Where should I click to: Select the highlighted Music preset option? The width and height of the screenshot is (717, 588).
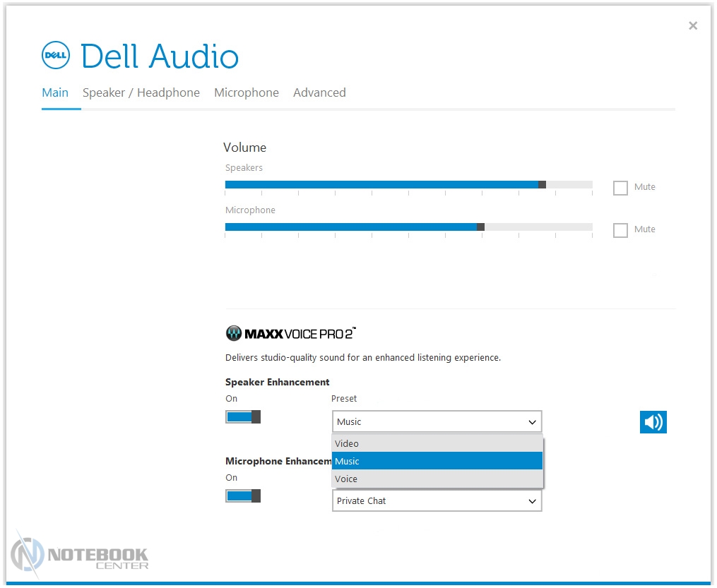click(437, 461)
